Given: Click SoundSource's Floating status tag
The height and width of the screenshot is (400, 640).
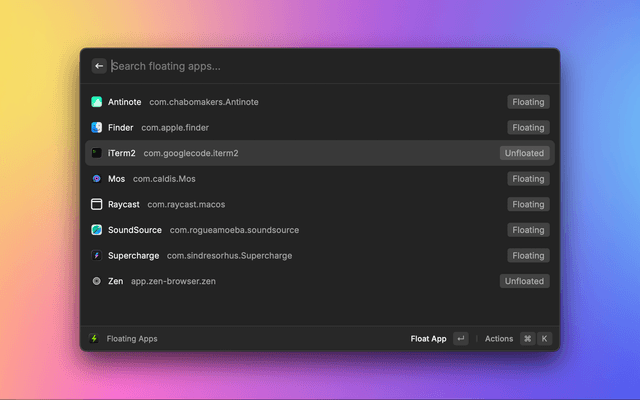Looking at the screenshot, I should click(x=528, y=230).
